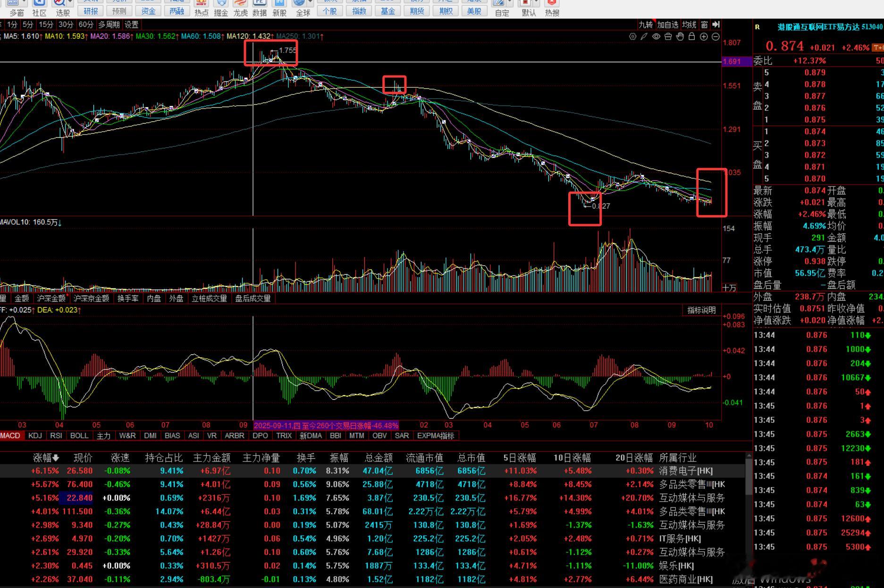Open the 新股 new stocks icon

[x=279, y=8]
